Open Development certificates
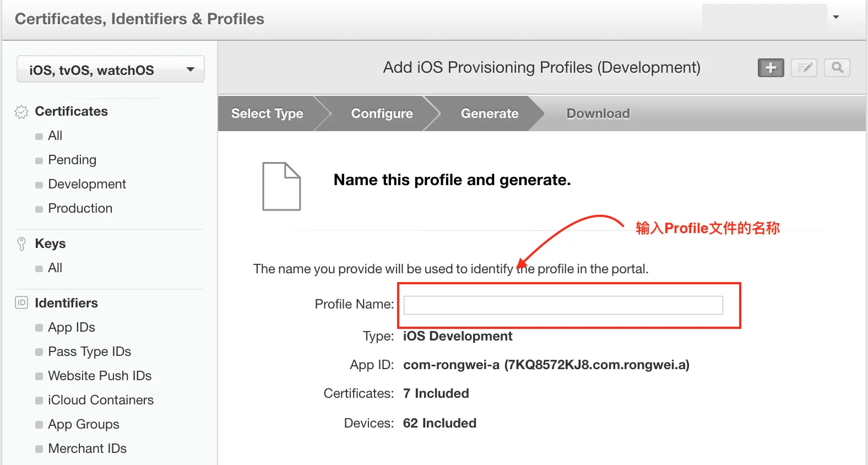Viewport: 868px width, 465px height. coord(87,184)
